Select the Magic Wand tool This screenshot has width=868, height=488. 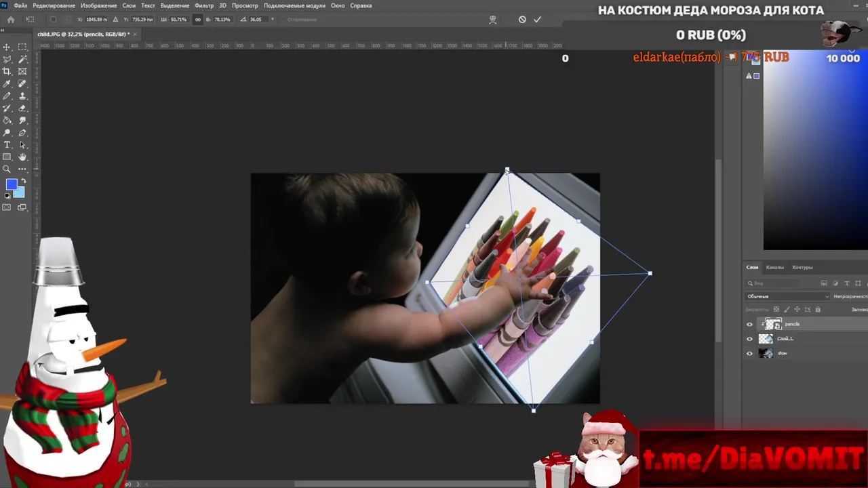tap(22, 59)
